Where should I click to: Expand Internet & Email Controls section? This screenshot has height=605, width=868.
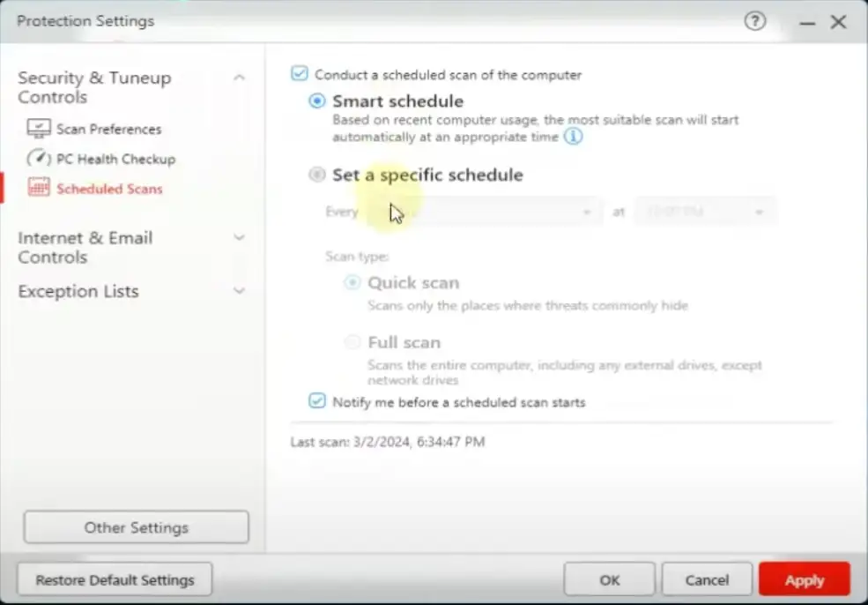pyautogui.click(x=239, y=238)
